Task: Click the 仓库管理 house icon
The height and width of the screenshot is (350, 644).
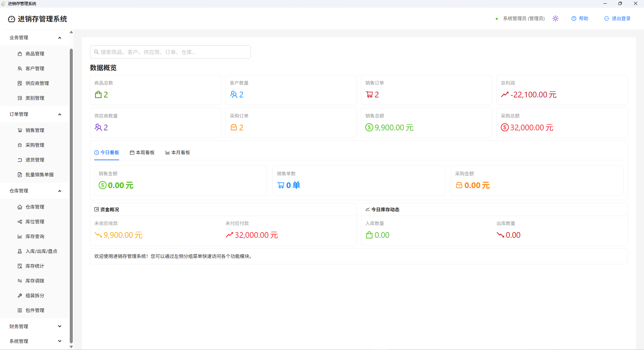Action: (x=20, y=207)
